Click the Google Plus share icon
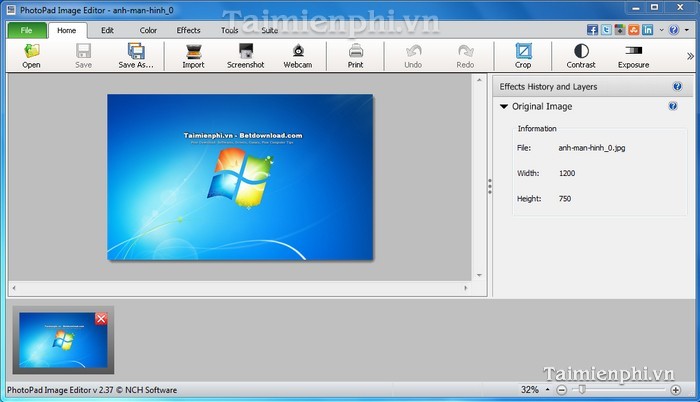Image resolution: width=700 pixels, height=402 pixels. [x=620, y=30]
